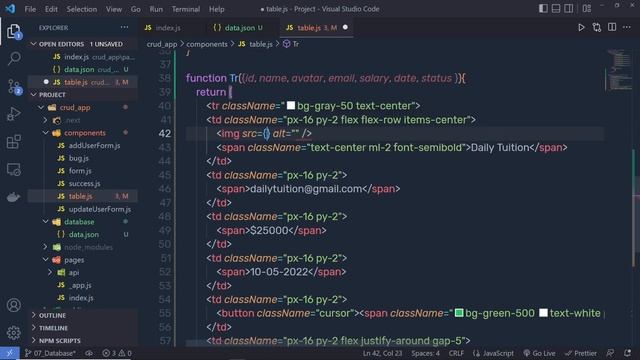This screenshot has width=640, height=360.
Task: Open Explorer Views and More Actions ellipsis
Action: pyautogui.click(x=124, y=28)
